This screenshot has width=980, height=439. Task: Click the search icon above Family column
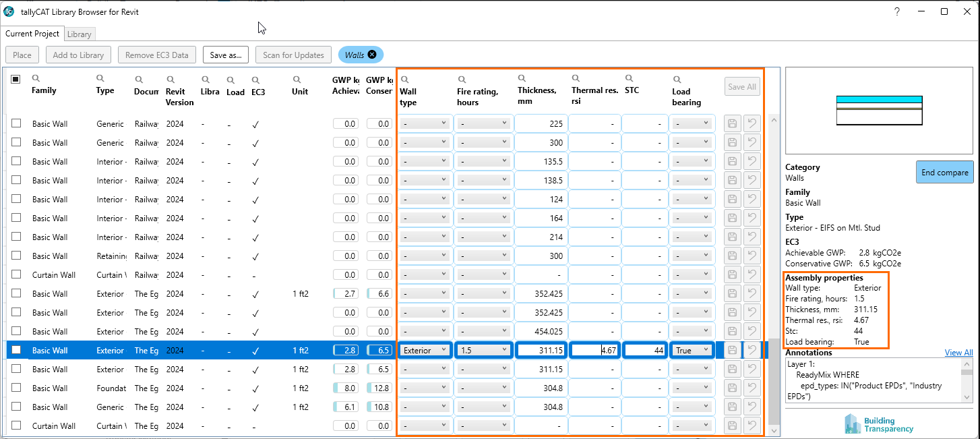coord(36,79)
